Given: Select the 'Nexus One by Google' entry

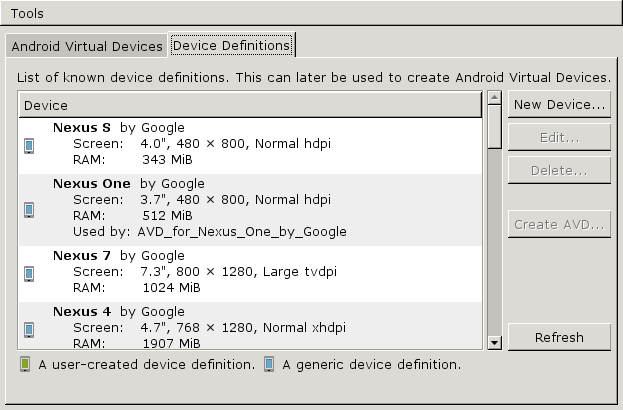Looking at the screenshot, I should click(250, 210).
